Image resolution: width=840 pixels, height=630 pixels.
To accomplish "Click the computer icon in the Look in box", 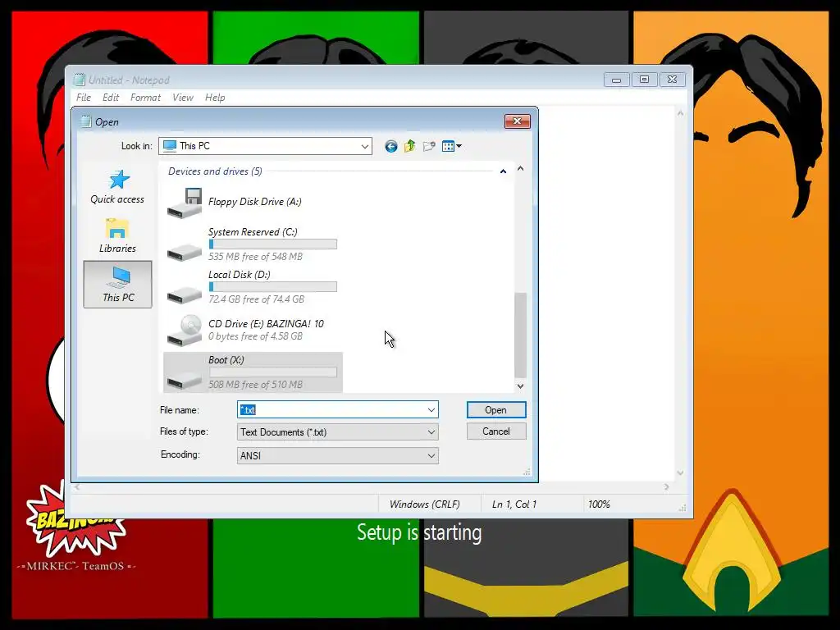I will click(169, 146).
